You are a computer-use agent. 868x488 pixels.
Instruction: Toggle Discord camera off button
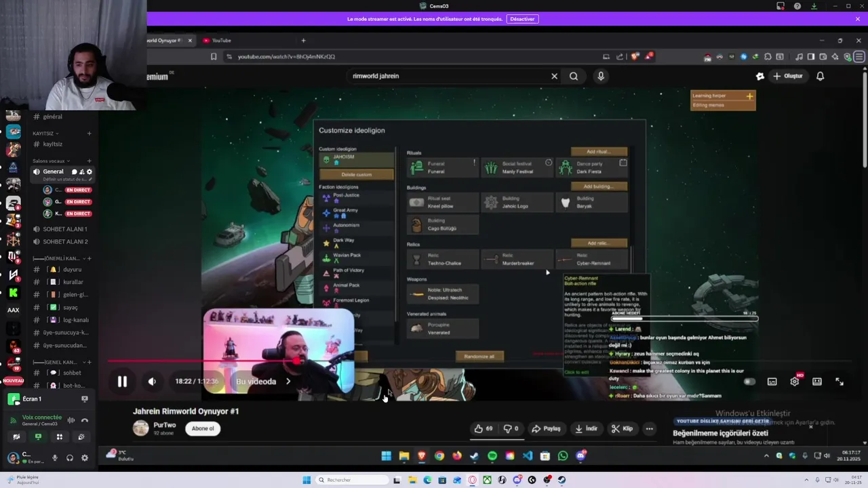click(x=16, y=437)
